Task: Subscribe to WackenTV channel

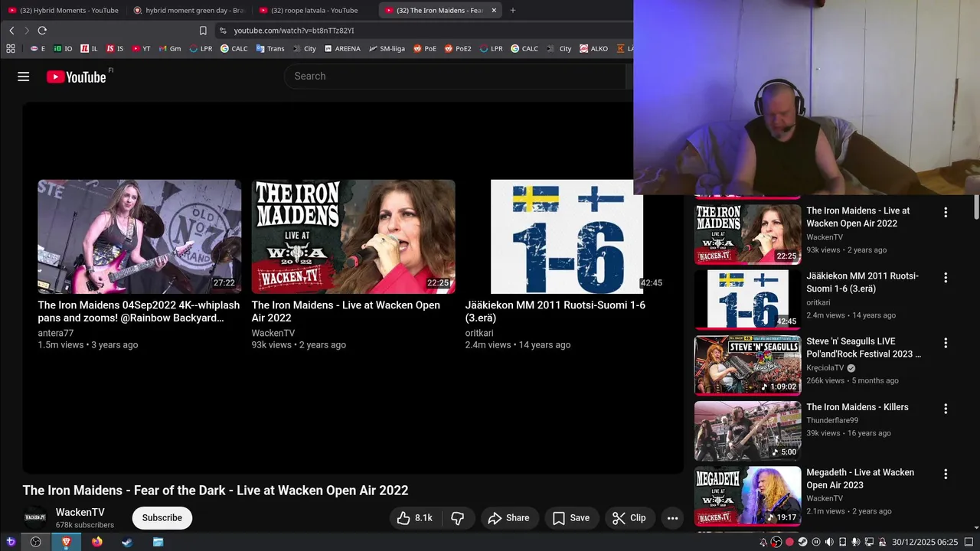Action: (x=162, y=518)
